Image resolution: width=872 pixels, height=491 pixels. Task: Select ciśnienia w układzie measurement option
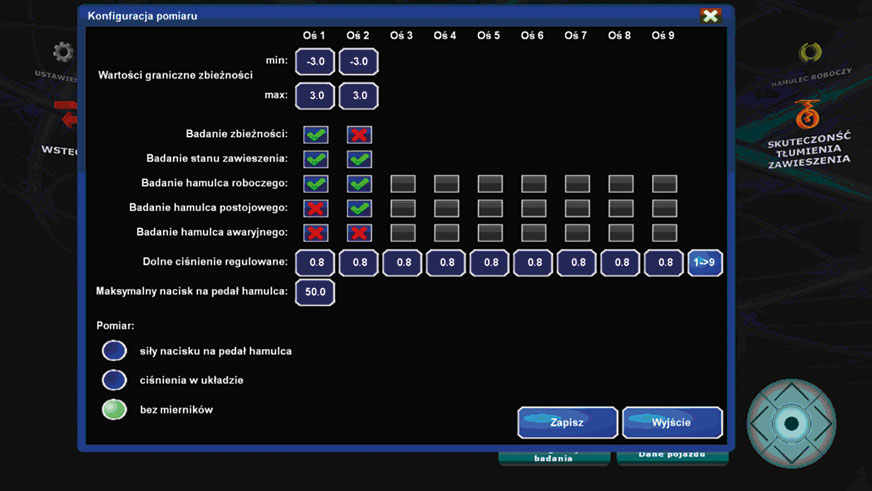pyautogui.click(x=114, y=380)
